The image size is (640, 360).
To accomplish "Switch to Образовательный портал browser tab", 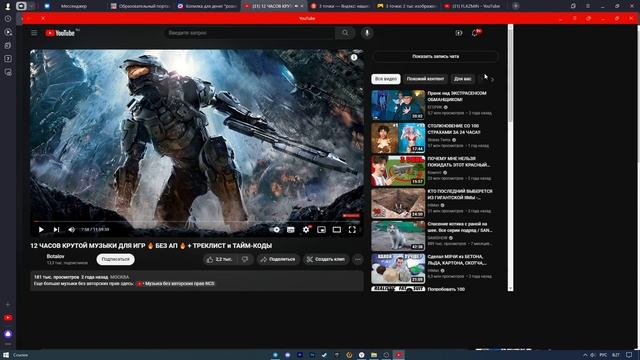I will click(x=141, y=6).
